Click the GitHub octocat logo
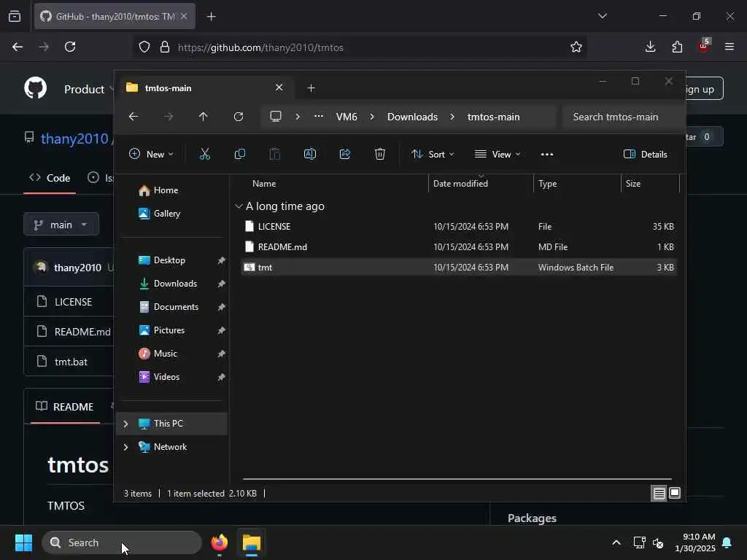This screenshot has width=747, height=560. click(x=35, y=88)
